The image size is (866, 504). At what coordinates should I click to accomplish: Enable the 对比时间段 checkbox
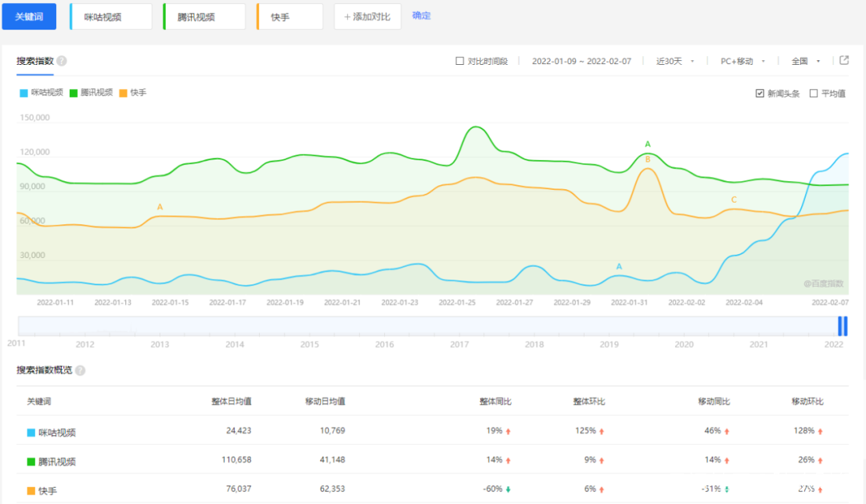[459, 61]
